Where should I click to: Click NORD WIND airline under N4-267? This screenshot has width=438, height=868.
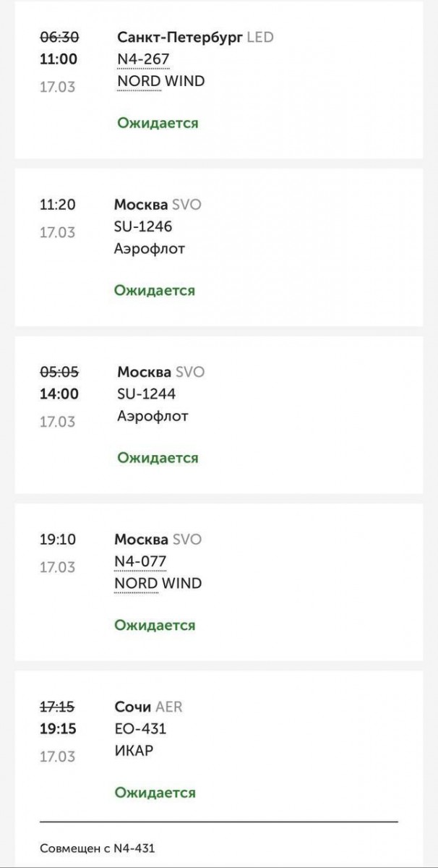(160, 82)
